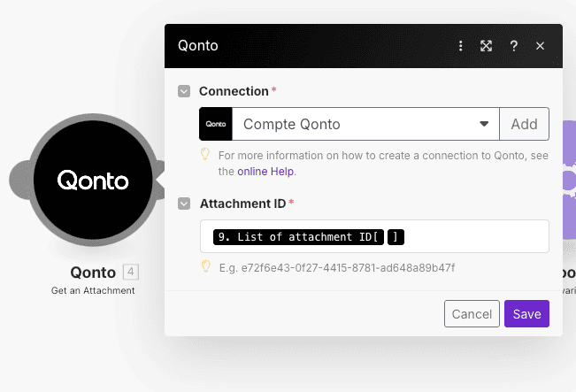Open help via the question mark icon
The width and height of the screenshot is (576, 392).
[513, 46]
